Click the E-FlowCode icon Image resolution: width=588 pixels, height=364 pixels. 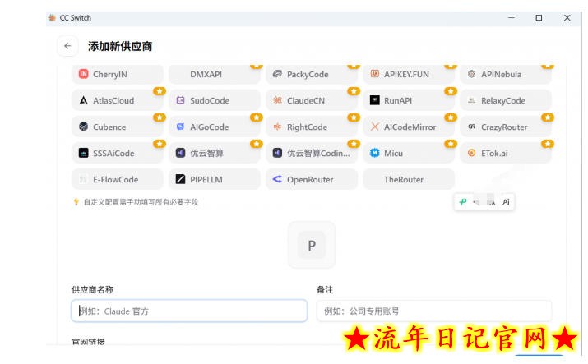click(83, 179)
